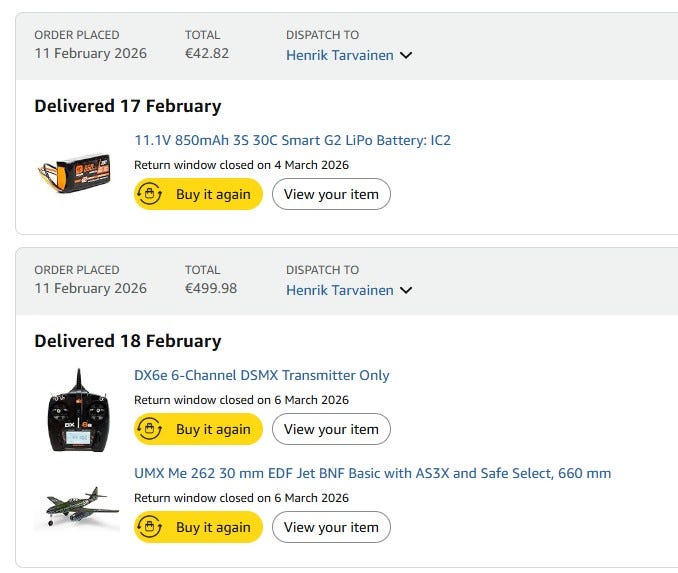This screenshot has height=573, width=678.
Task: Click Henrik Tarvainen name on the €42.82 order
Action: coord(340,55)
